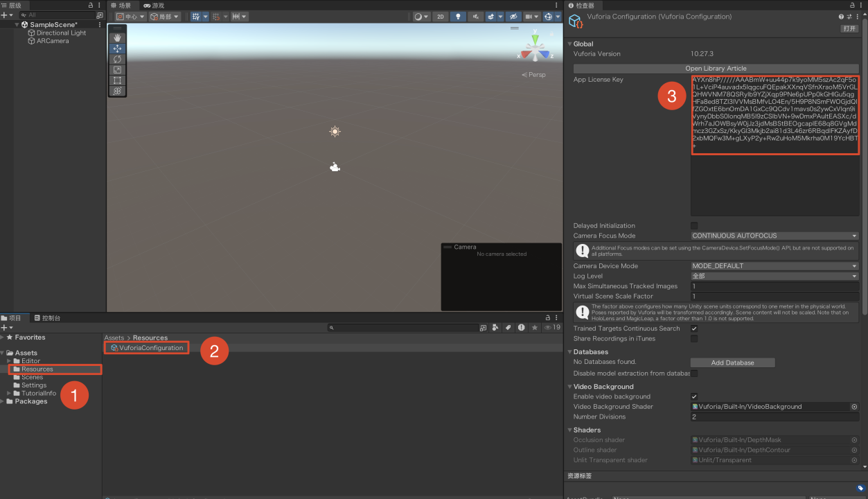Click Project favorites star icon
This screenshot has height=499, width=868.
click(x=534, y=328)
